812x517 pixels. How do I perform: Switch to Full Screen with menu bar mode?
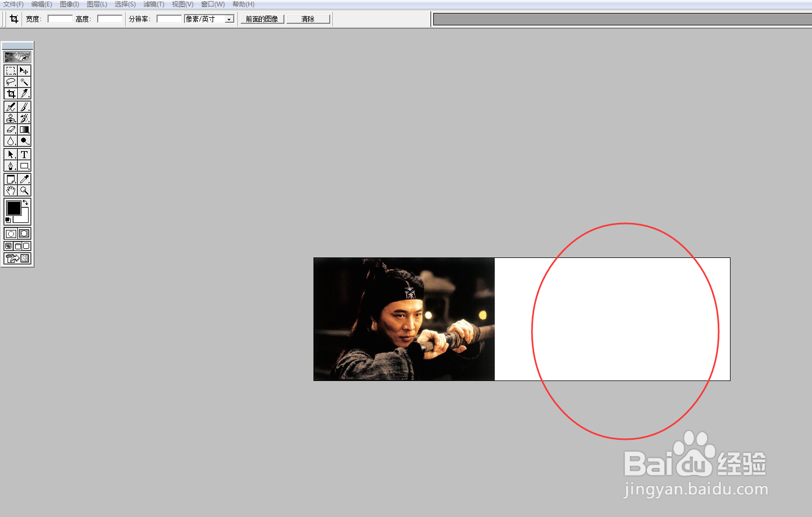tap(18, 246)
